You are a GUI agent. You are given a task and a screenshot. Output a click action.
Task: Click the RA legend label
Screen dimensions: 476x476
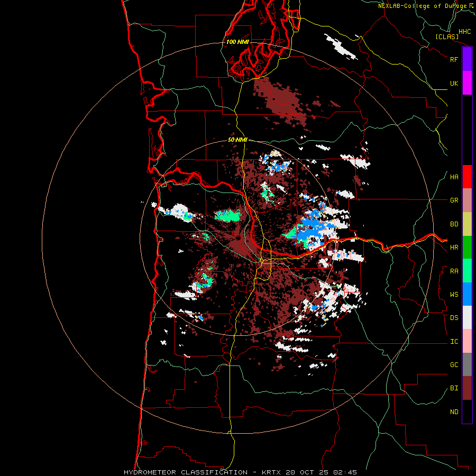pos(454,271)
